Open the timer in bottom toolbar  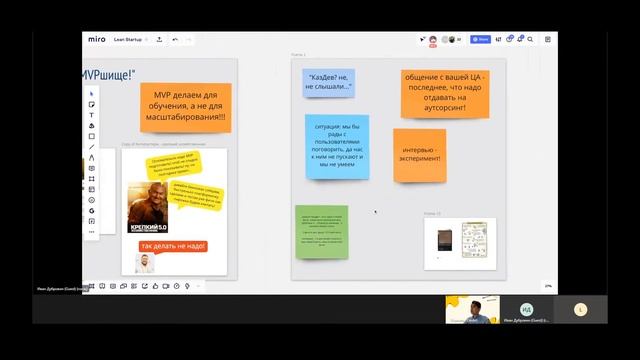[x=176, y=286]
